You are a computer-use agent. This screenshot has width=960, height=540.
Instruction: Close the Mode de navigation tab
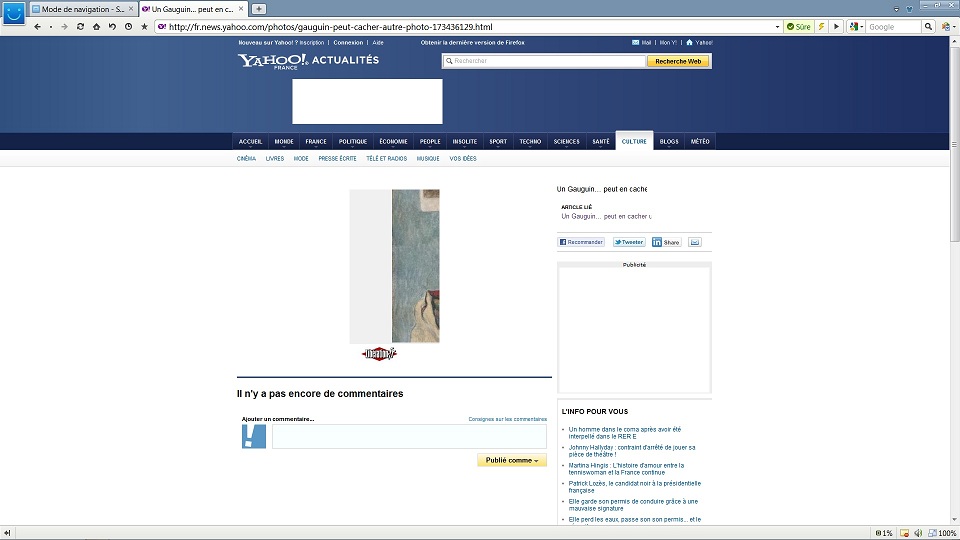pyautogui.click(x=130, y=9)
